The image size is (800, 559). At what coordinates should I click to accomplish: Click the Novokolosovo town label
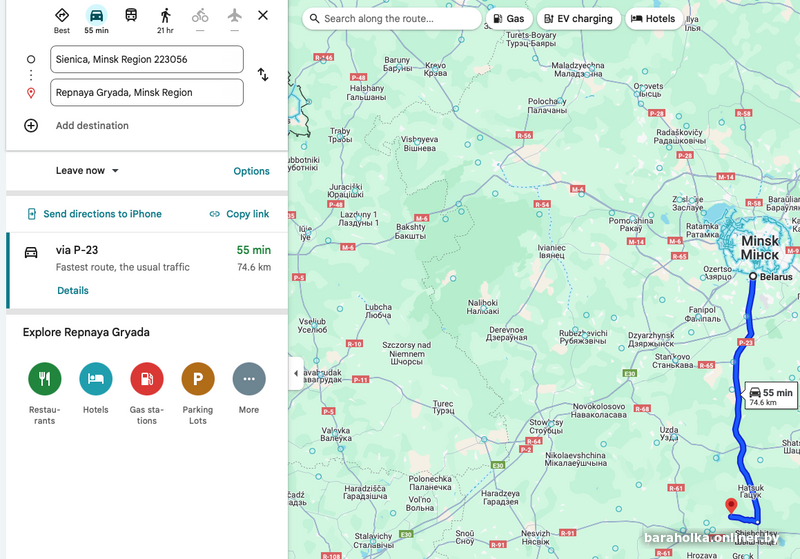[x=599, y=411]
